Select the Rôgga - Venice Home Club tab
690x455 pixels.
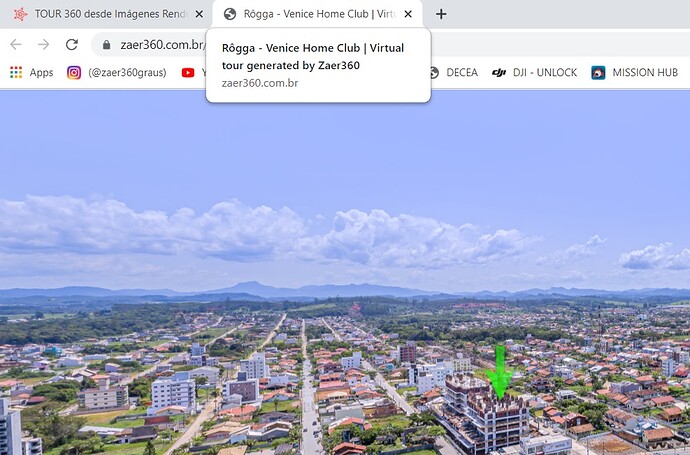(x=319, y=14)
